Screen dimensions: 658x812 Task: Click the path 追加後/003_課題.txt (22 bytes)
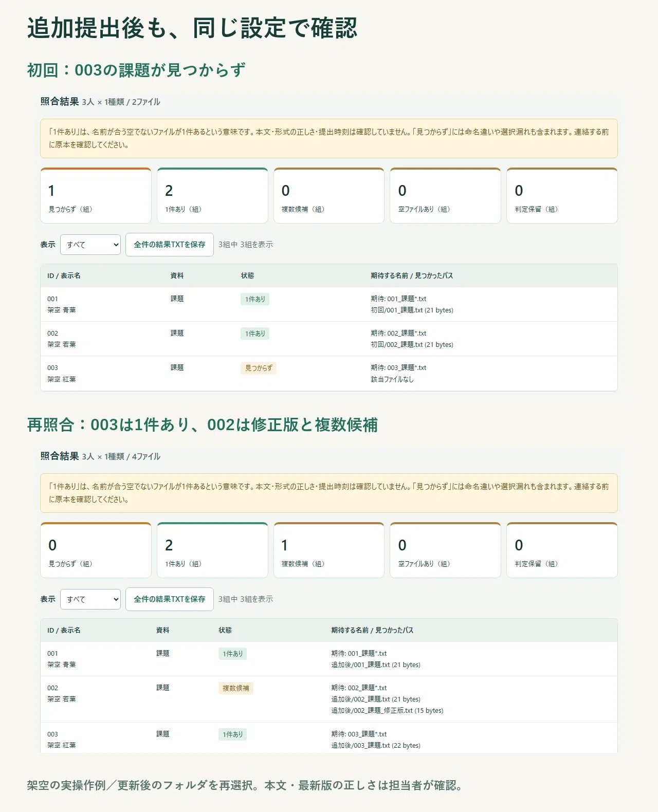coord(376,746)
